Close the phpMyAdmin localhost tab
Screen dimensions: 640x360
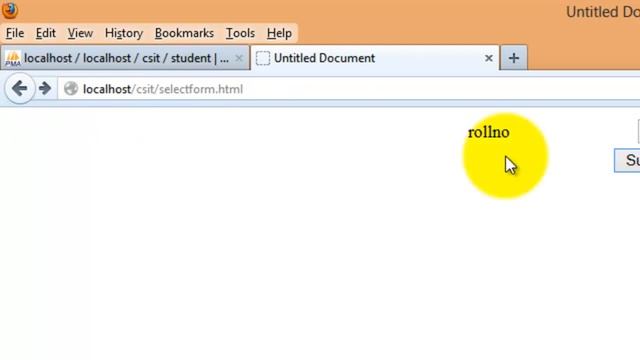(x=239, y=58)
